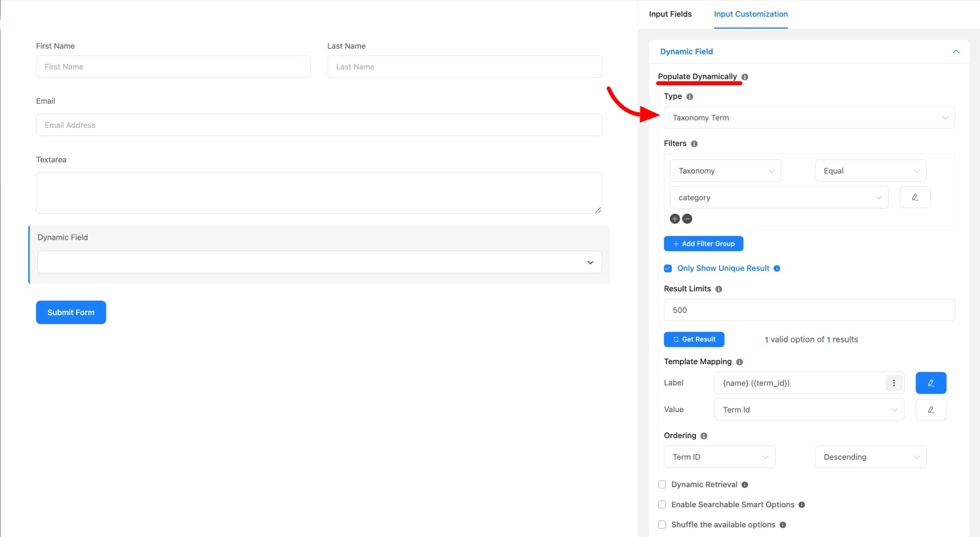Image resolution: width=980 pixels, height=537 pixels.
Task: View info icon beside Result Limits
Action: pyautogui.click(x=719, y=289)
